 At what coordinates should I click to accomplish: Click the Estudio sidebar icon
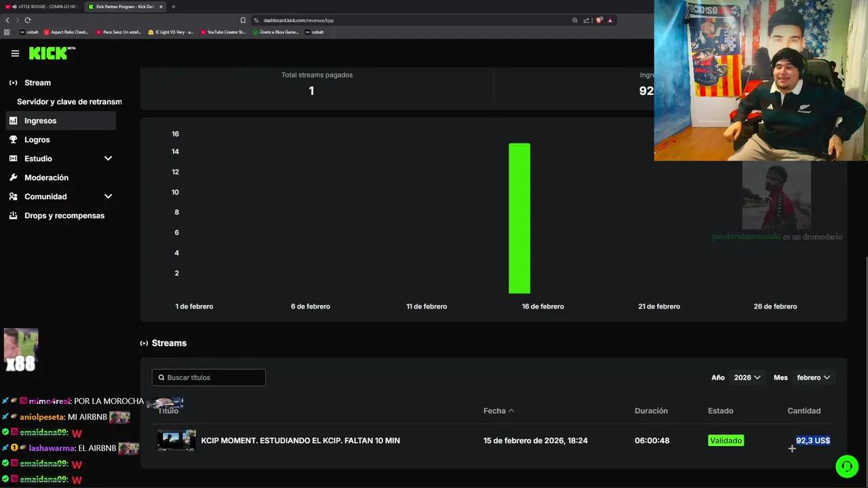pyautogui.click(x=13, y=159)
